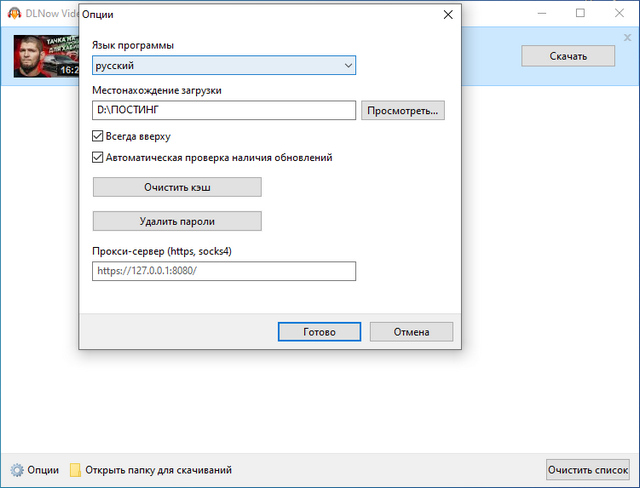Image resolution: width=640 pixels, height=488 pixels.
Task: Toggle the Всегда вверху checkbox
Action: (98, 136)
